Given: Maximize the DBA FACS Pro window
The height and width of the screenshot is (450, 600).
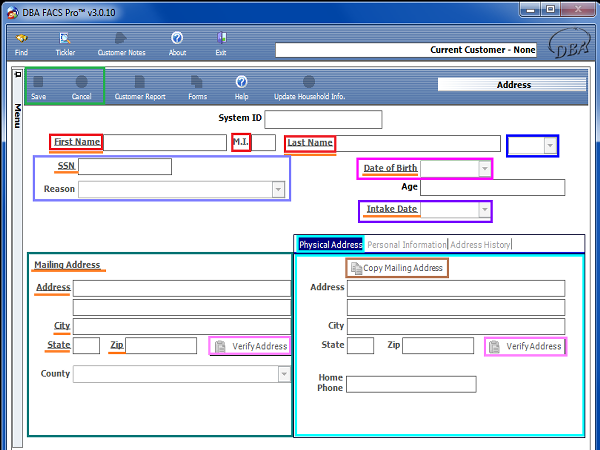Looking at the screenshot, I should (x=551, y=10).
